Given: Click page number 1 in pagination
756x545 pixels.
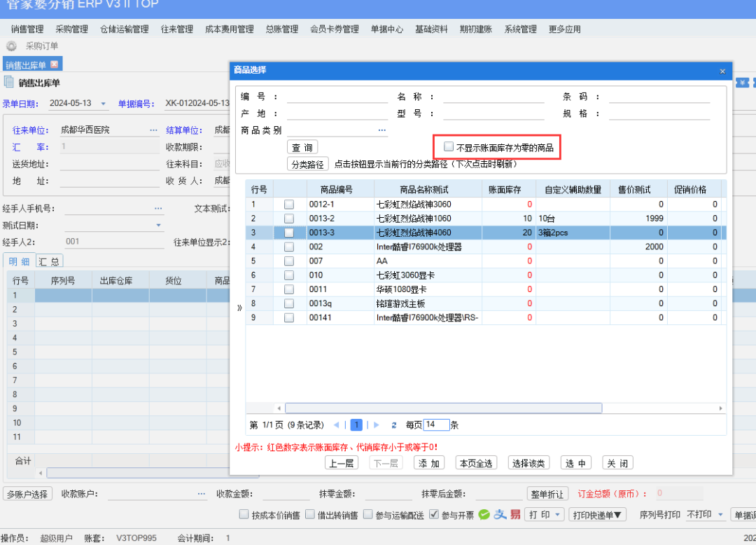Looking at the screenshot, I should pyautogui.click(x=356, y=425).
